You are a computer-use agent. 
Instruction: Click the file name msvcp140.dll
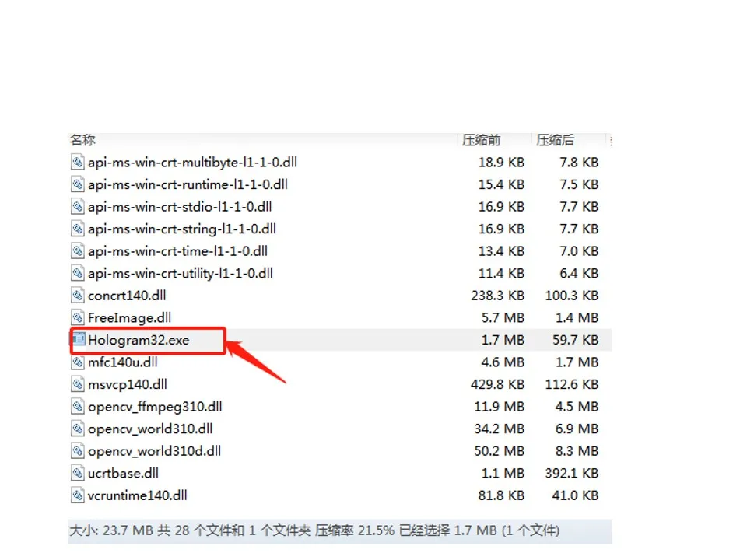[128, 384]
